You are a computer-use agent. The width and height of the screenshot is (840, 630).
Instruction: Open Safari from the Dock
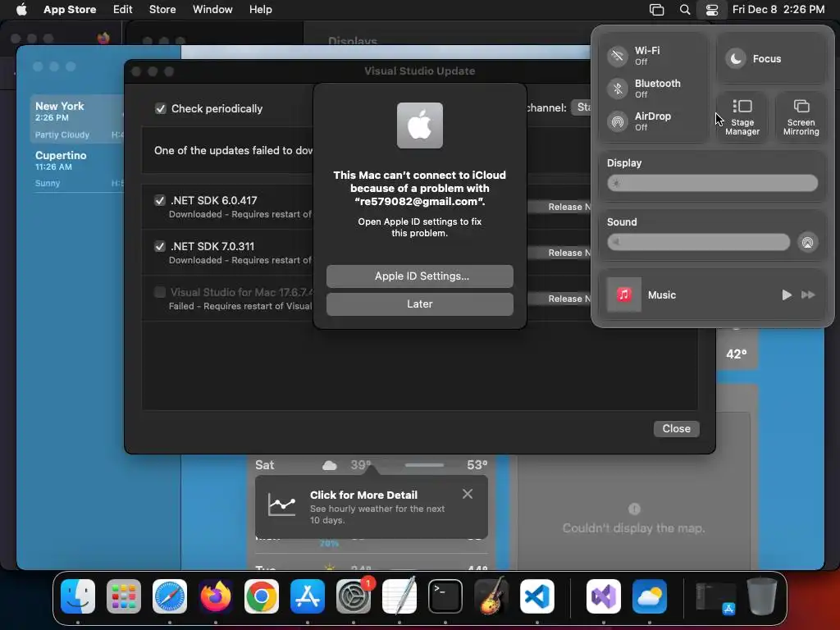pyautogui.click(x=170, y=596)
